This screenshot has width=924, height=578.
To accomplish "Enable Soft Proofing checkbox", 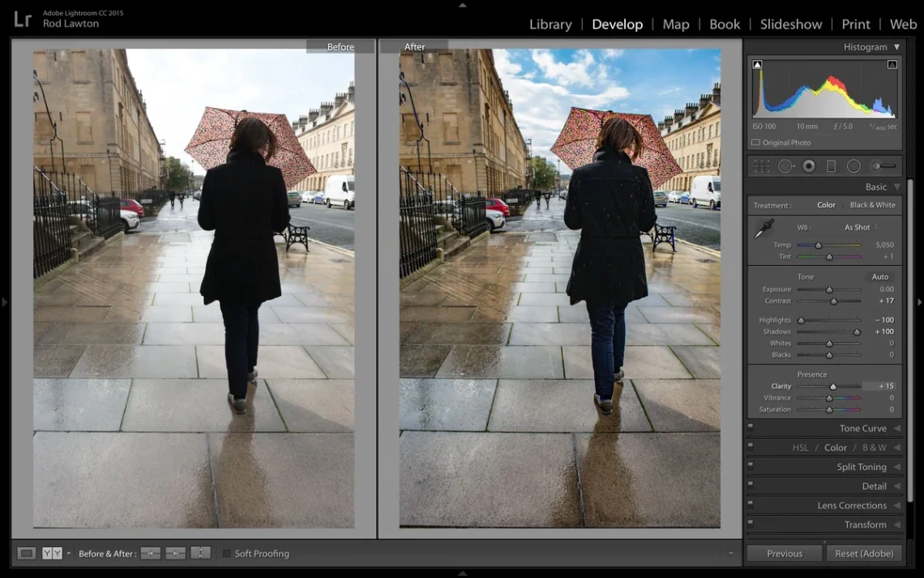I will 227,553.
